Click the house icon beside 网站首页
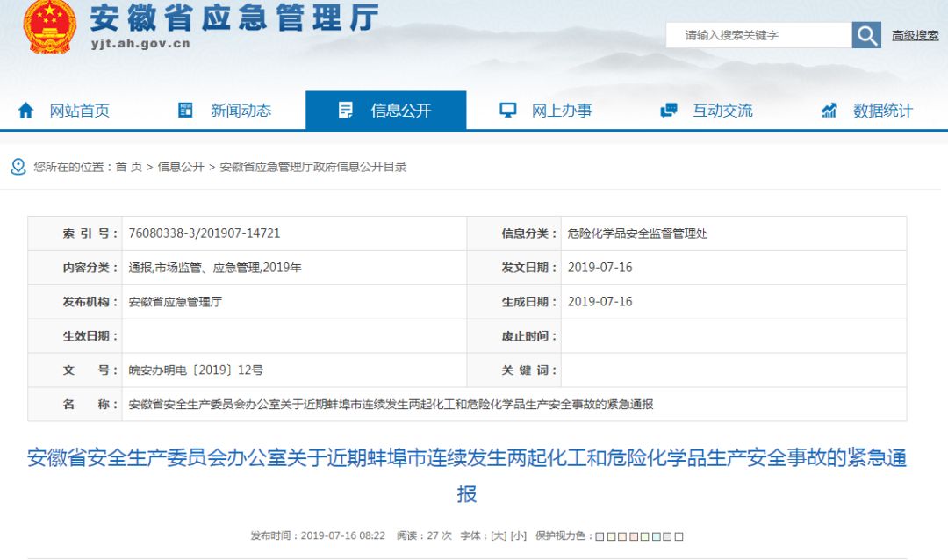This screenshot has height=560, width=948. click(x=25, y=110)
